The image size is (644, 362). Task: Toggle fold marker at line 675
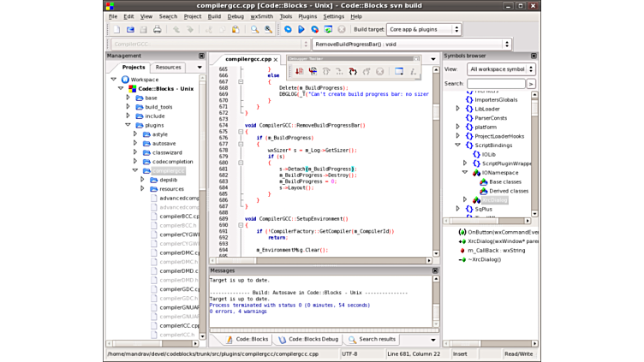click(x=241, y=132)
